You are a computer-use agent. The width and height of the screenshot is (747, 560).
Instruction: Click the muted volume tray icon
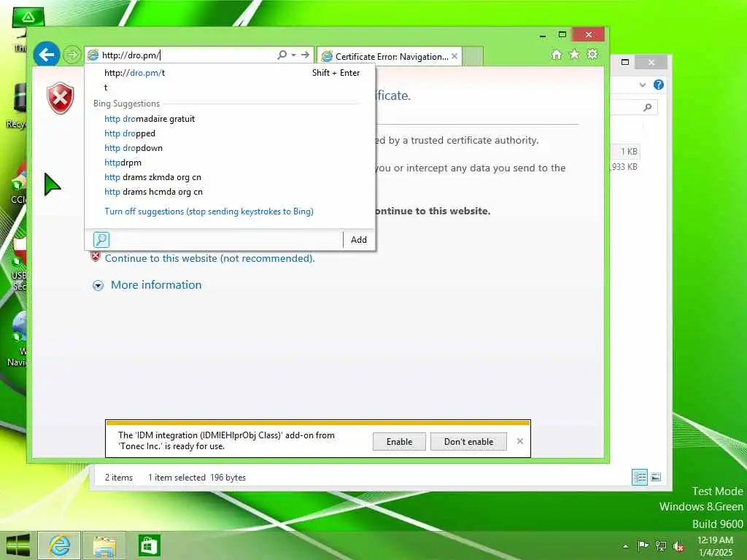(678, 547)
